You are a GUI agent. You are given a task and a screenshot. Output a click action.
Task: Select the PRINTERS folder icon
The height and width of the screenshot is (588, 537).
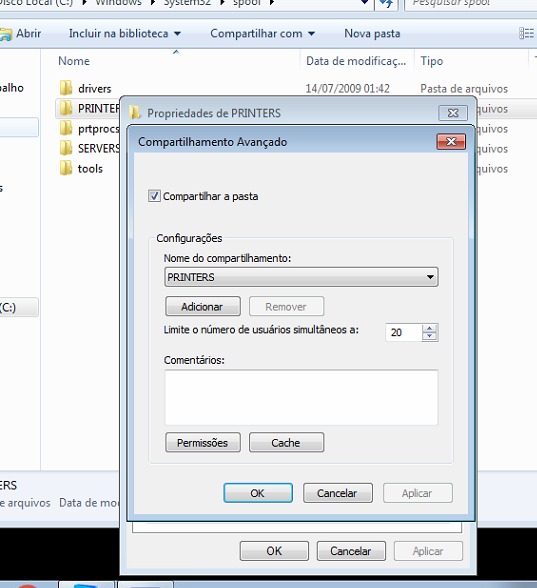pos(66,108)
